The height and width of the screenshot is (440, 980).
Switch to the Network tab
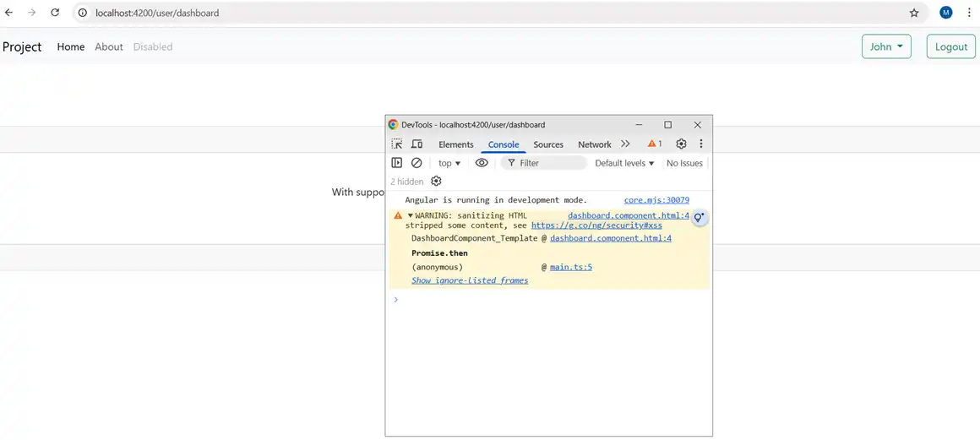point(594,144)
